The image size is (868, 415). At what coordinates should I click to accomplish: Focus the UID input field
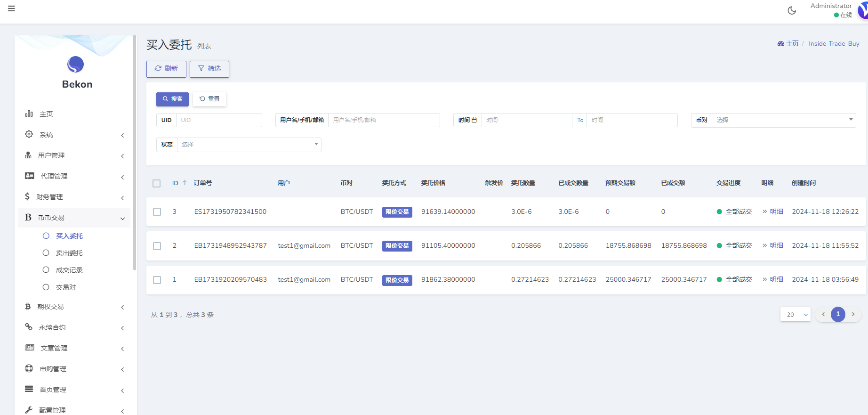tap(218, 120)
